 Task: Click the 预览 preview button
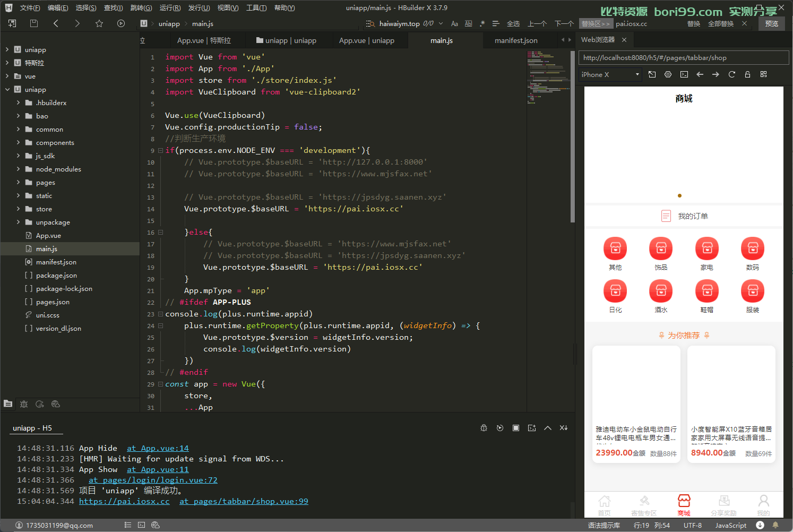coord(772,23)
